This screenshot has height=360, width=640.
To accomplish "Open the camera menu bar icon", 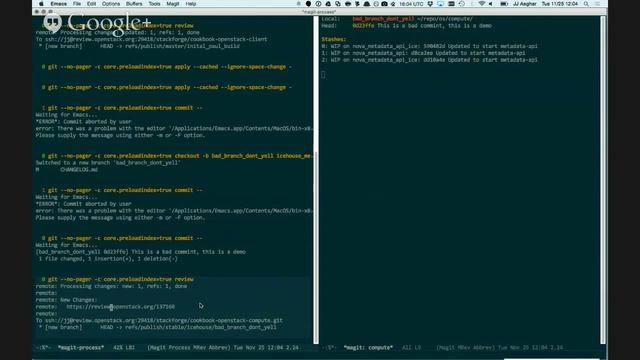I will [x=384, y=4].
